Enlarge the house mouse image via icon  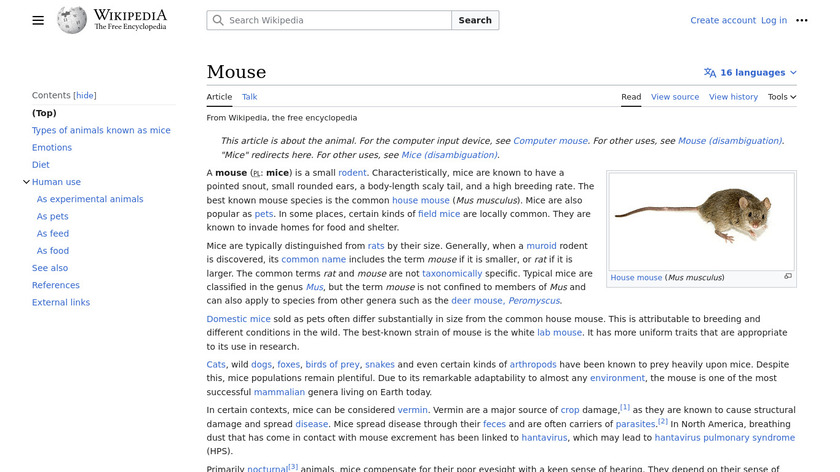(788, 276)
